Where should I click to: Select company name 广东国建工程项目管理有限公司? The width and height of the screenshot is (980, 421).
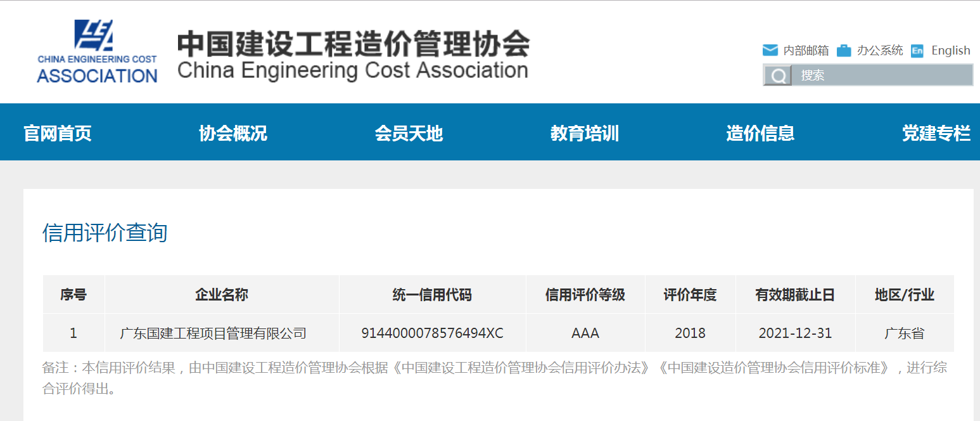pos(213,333)
